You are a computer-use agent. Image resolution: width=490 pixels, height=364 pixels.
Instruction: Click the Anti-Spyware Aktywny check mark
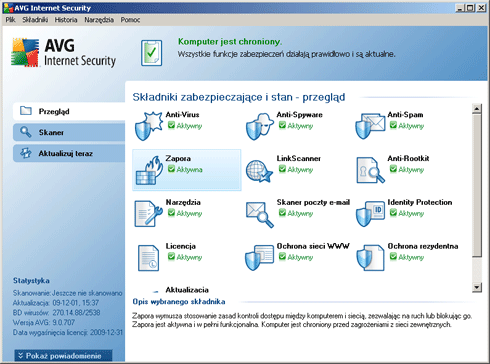[282, 125]
